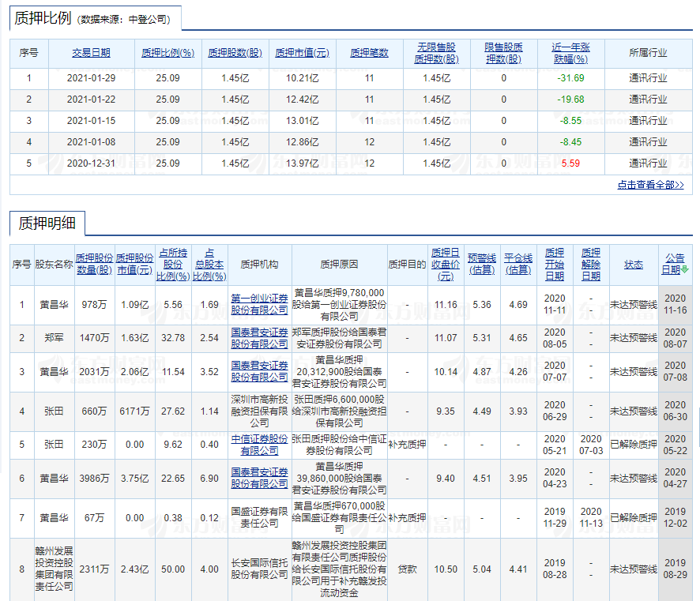
Task: Click value -31.69 in 涨跌幅 column
Action: tap(570, 78)
